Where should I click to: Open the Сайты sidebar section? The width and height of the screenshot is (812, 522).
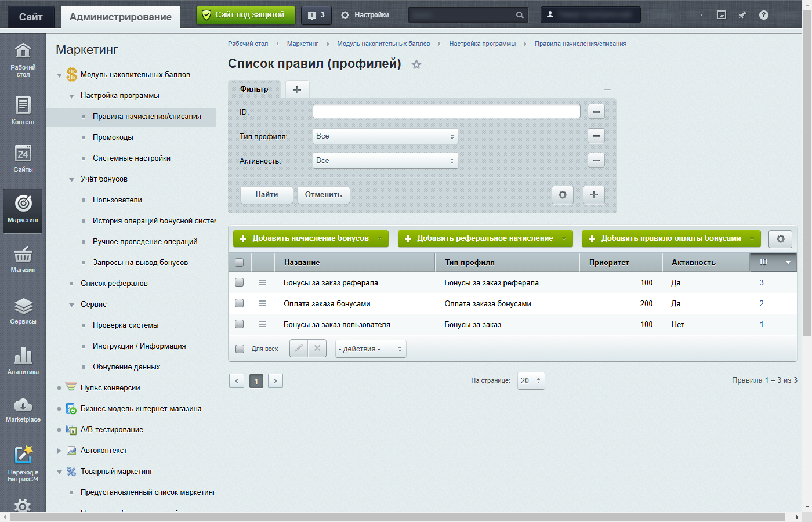[x=23, y=158]
